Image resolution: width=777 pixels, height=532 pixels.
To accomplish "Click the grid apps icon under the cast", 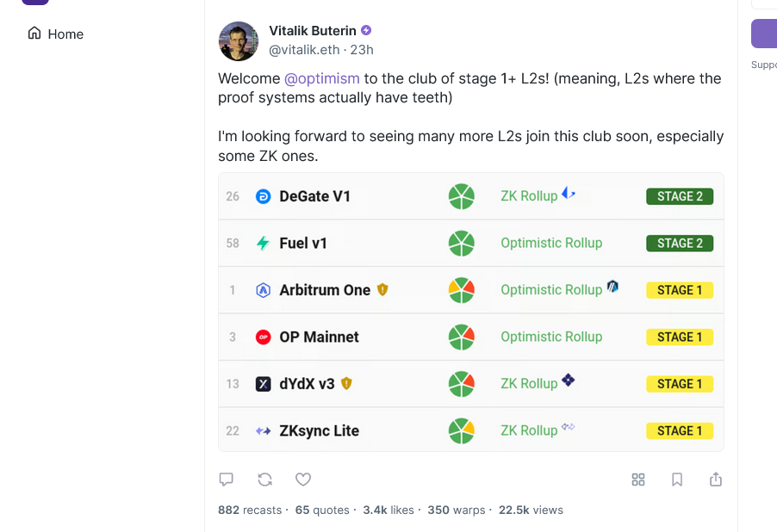I will coord(638,479).
